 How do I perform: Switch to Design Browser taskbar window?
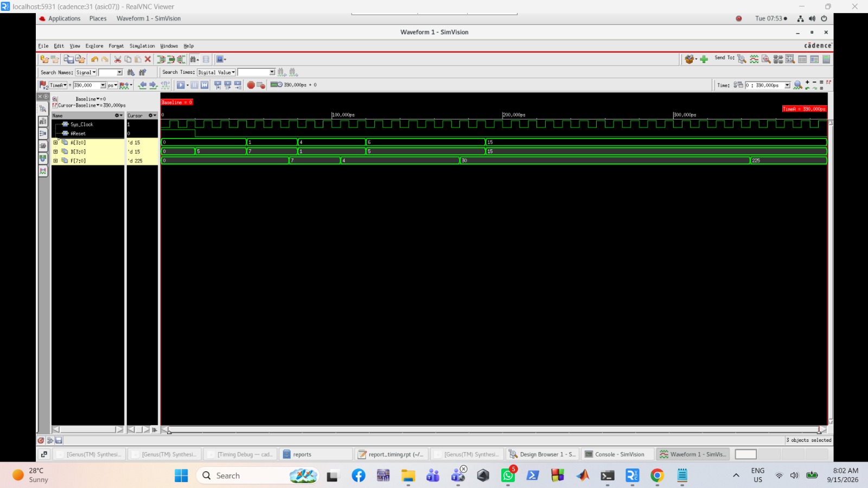[542, 454]
